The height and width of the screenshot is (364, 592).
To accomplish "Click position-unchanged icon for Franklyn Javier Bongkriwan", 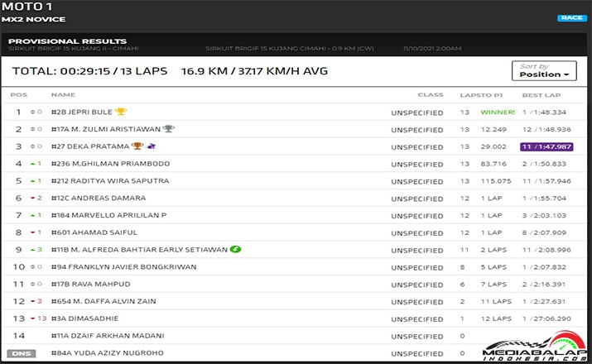I will [33, 266].
